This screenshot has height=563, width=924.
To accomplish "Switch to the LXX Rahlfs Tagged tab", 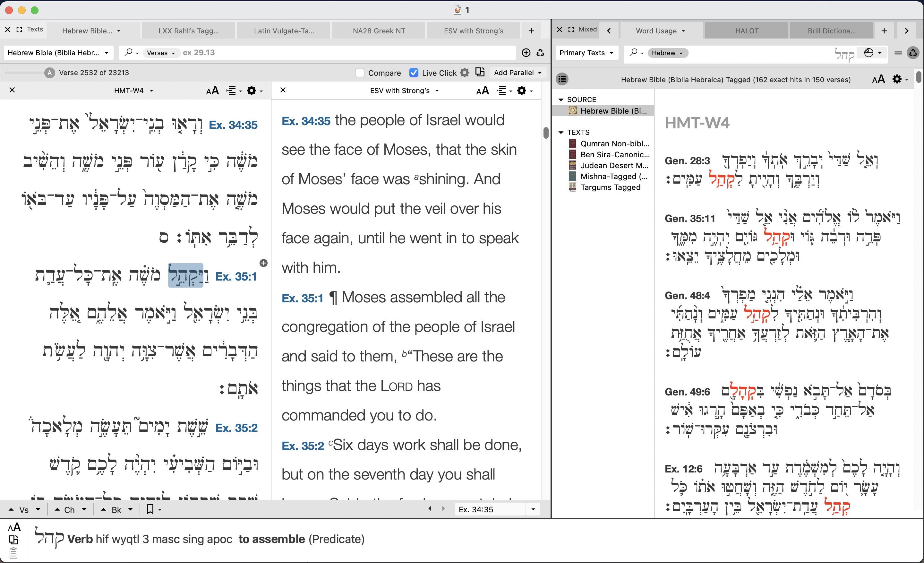I will coord(188,31).
